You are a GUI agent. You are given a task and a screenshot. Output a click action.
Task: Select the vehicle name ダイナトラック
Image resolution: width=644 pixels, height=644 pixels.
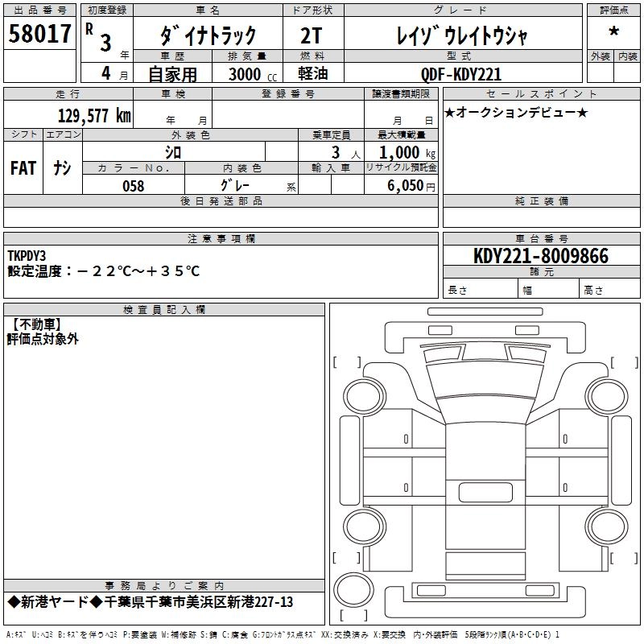click(208, 35)
